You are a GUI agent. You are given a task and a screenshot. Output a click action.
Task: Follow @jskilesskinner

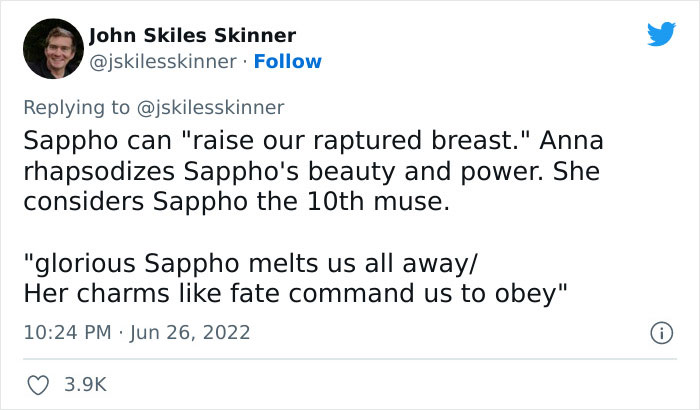point(288,62)
